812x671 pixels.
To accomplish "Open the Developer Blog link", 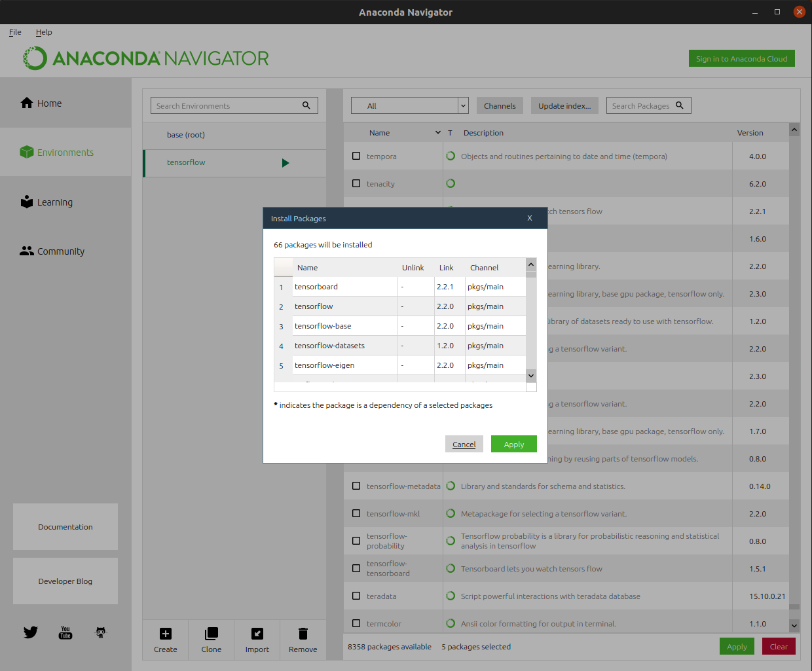I will point(65,581).
